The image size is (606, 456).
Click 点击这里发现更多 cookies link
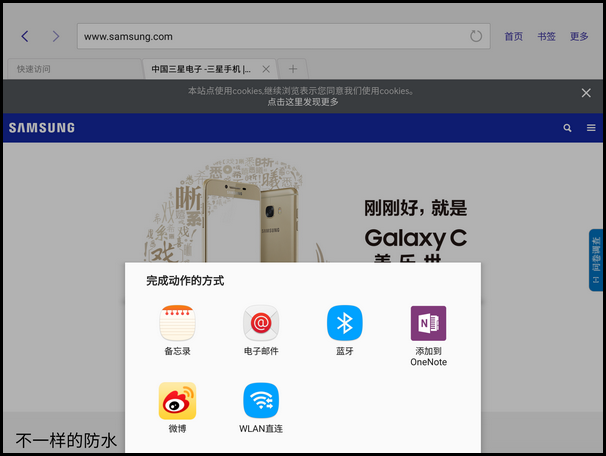pyautogui.click(x=303, y=102)
